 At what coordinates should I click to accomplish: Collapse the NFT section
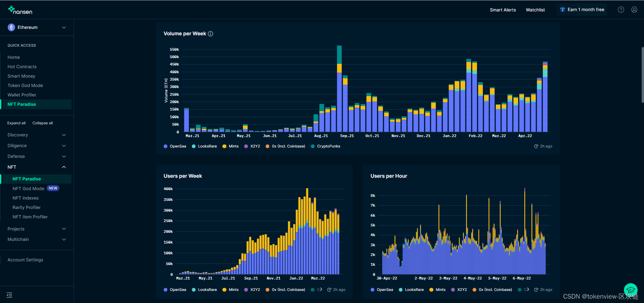pos(37,167)
